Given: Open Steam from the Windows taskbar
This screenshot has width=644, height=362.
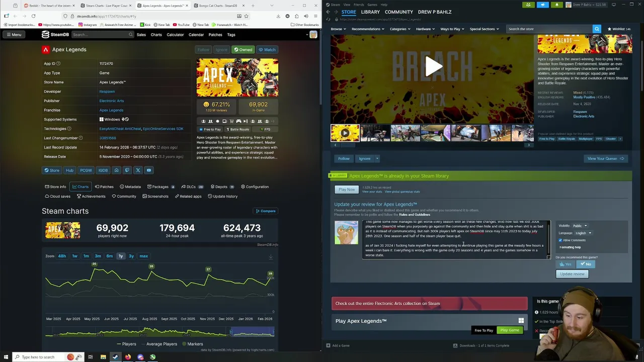Looking at the screenshot, I should point(115,357).
